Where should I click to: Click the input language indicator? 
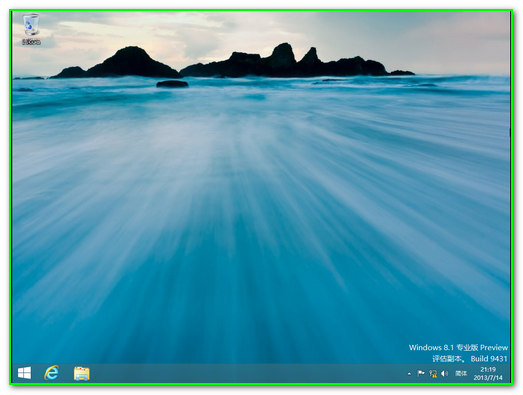tap(461, 373)
